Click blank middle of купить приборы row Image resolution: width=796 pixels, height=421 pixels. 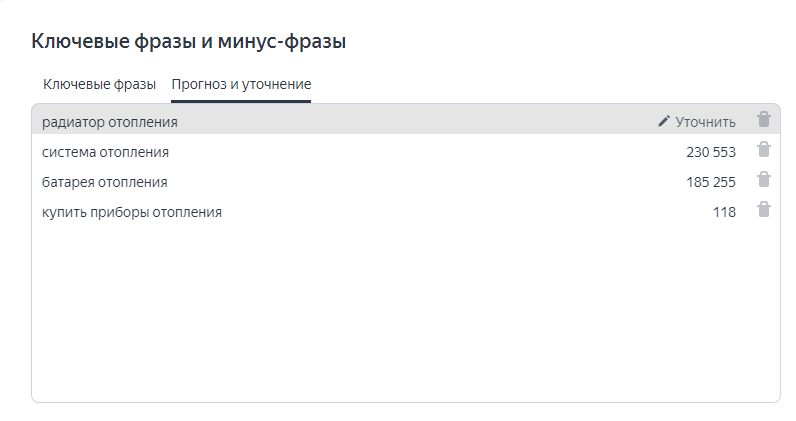point(450,212)
